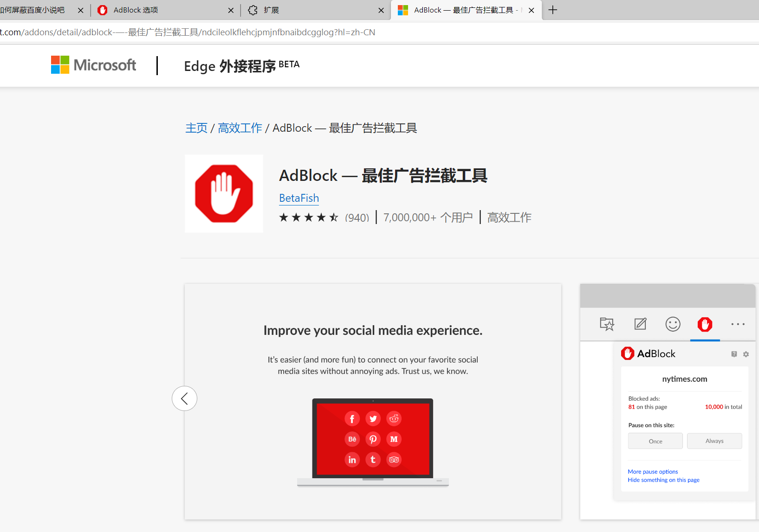Screen dimensions: 759x532
Task: Switch to the 扩展 tab
Action: pyautogui.click(x=316, y=10)
